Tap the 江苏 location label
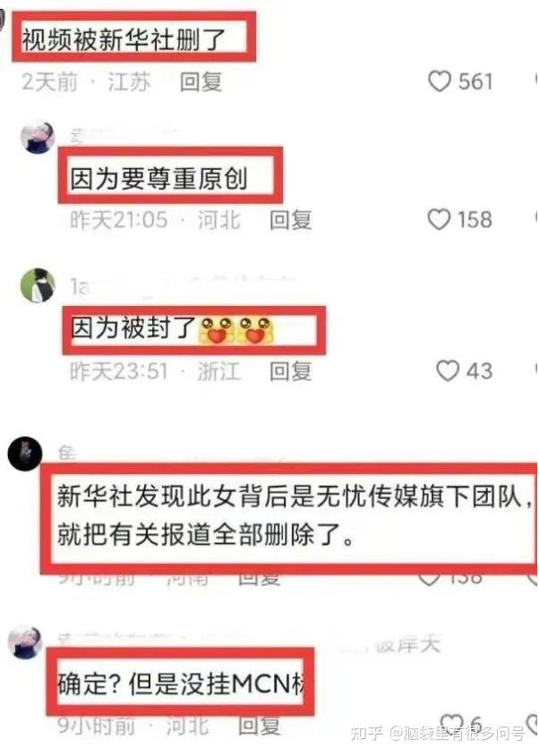 (x=128, y=81)
